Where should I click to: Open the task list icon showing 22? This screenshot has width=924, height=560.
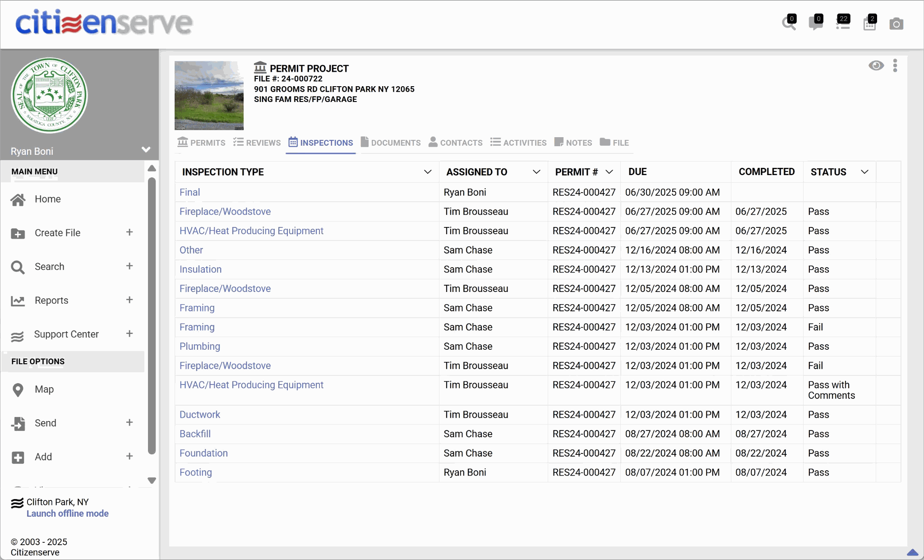pyautogui.click(x=842, y=23)
